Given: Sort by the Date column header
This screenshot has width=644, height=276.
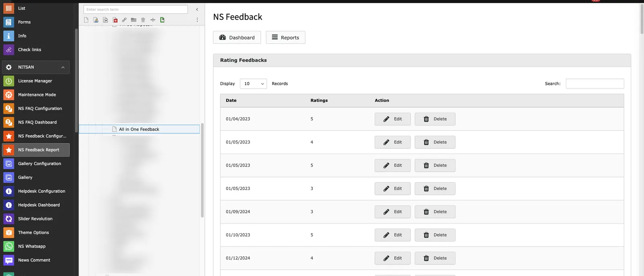Looking at the screenshot, I should coord(231,101).
